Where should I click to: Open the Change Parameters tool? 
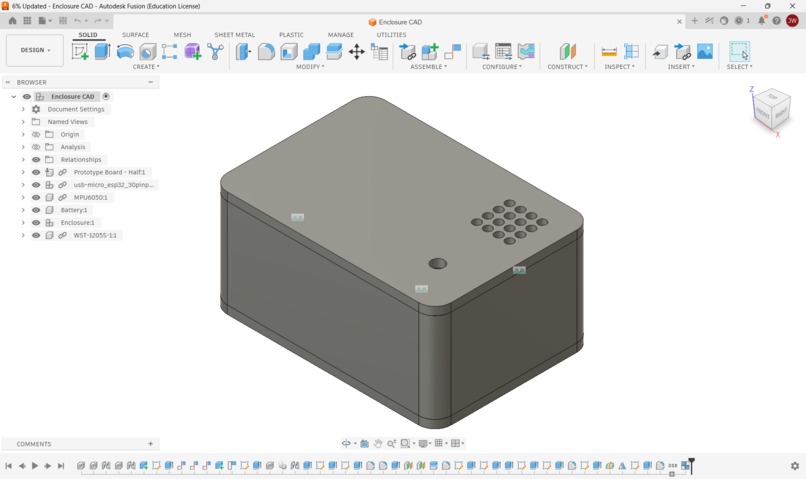tap(379, 52)
